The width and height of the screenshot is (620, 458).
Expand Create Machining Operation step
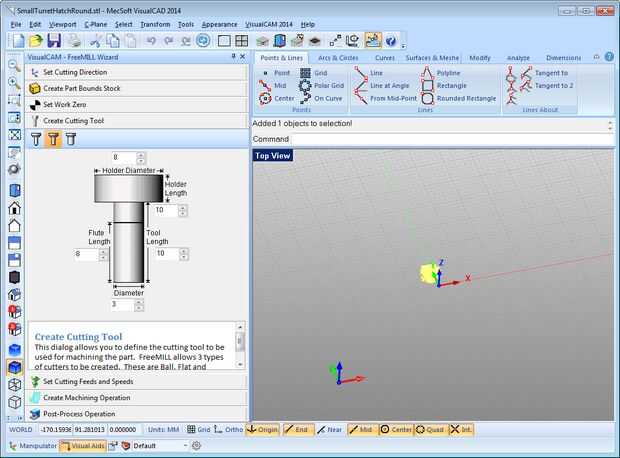tap(136, 397)
